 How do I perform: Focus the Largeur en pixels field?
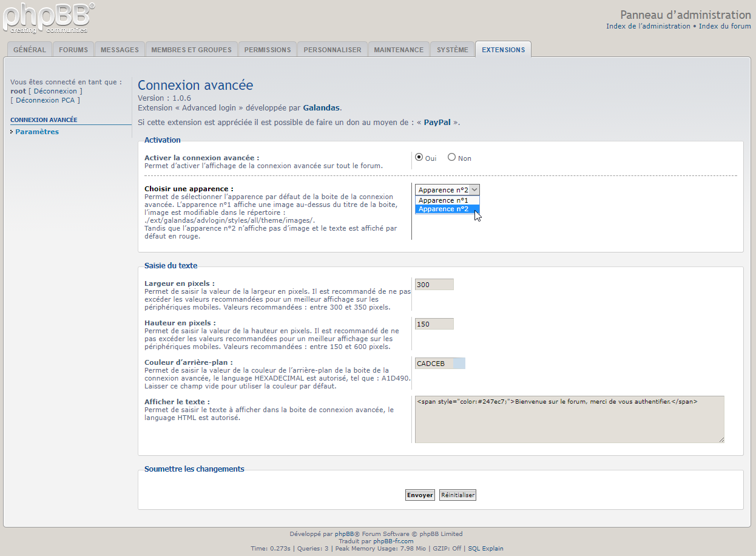coord(434,285)
